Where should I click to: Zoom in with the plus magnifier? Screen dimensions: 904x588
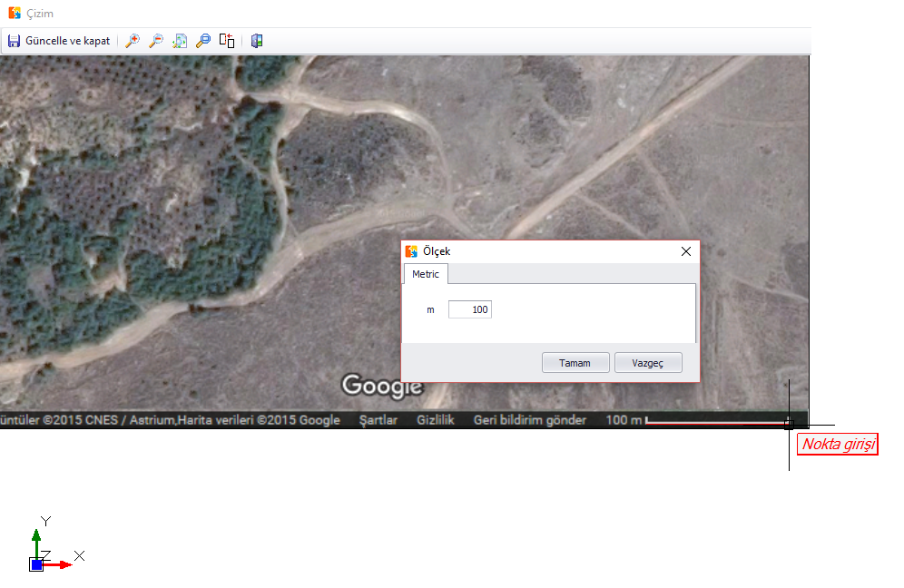[x=133, y=41]
